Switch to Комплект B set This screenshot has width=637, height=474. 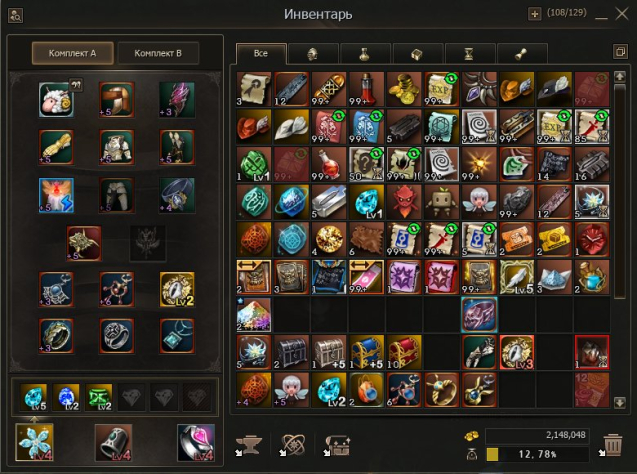pos(158,53)
